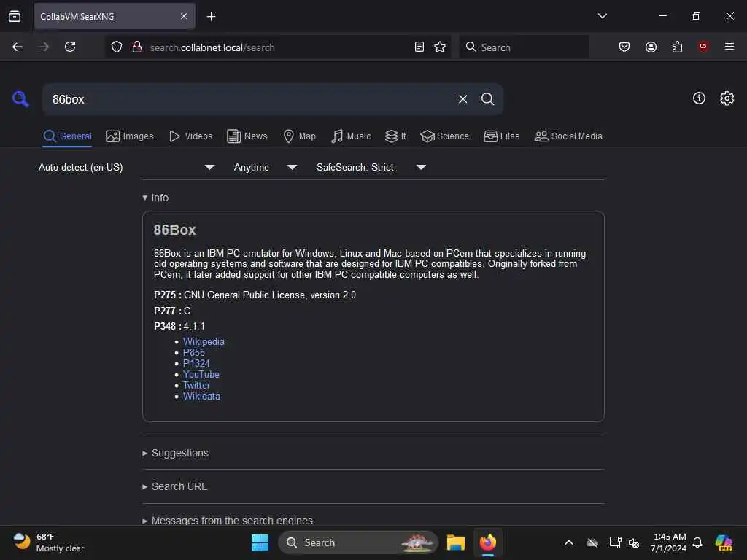Switch to Files category
This screenshot has width=747, height=560.
click(502, 136)
